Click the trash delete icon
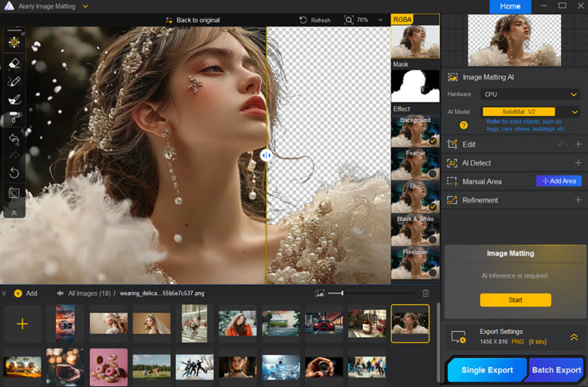Image resolution: width=588 pixels, height=387 pixels. 425,293
